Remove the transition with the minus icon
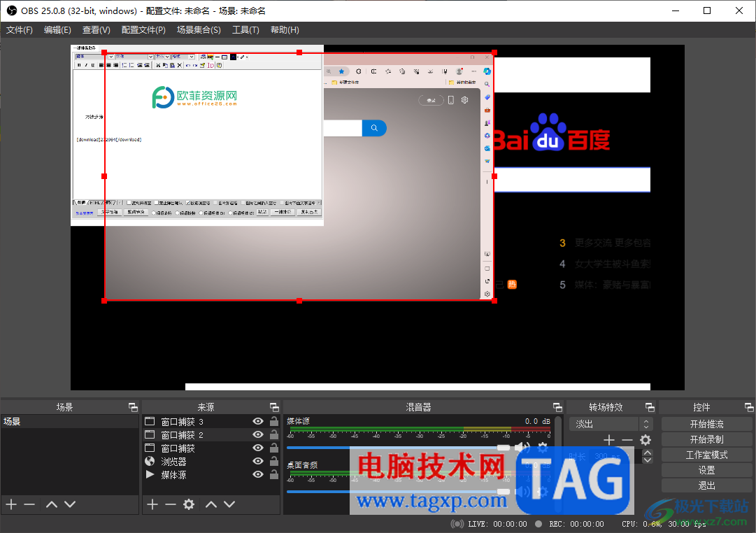Viewport: 756px width, 533px height. [x=627, y=440]
